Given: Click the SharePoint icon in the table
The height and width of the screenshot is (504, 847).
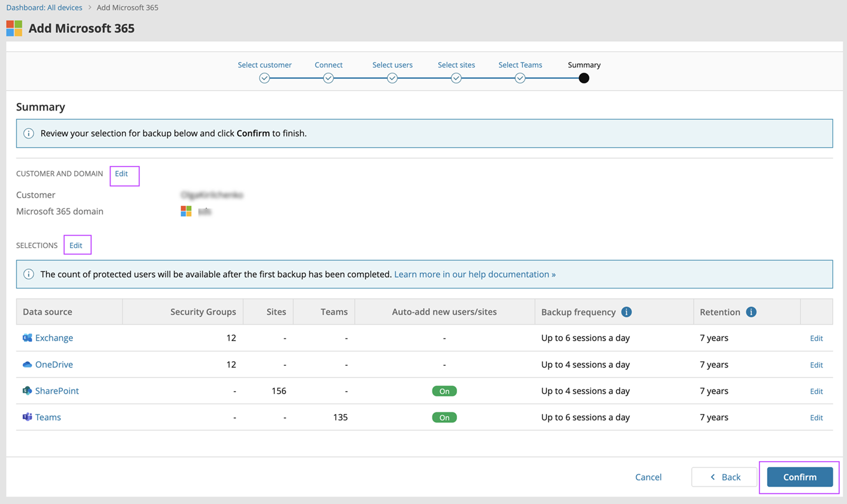Looking at the screenshot, I should coord(27,391).
